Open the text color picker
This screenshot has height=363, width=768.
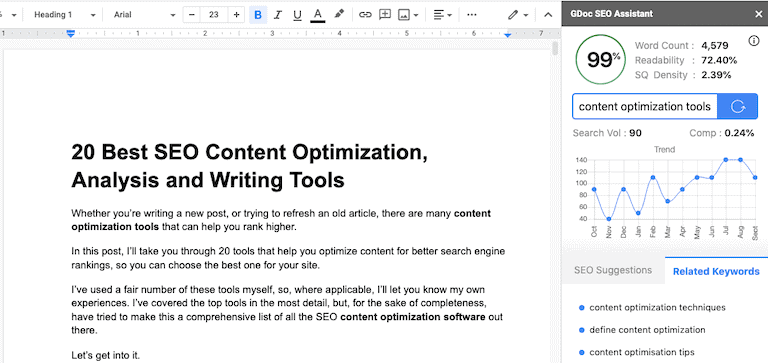click(317, 15)
